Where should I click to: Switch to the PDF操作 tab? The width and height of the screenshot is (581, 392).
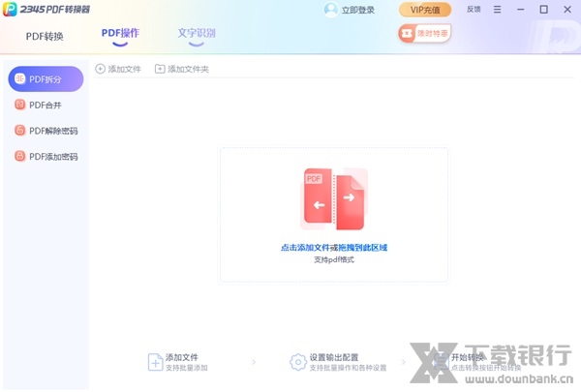click(120, 33)
